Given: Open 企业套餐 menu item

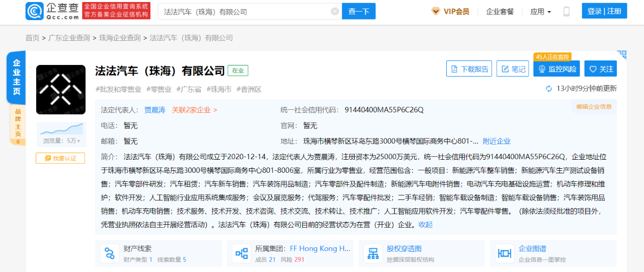Looking at the screenshot, I should pos(500,11).
